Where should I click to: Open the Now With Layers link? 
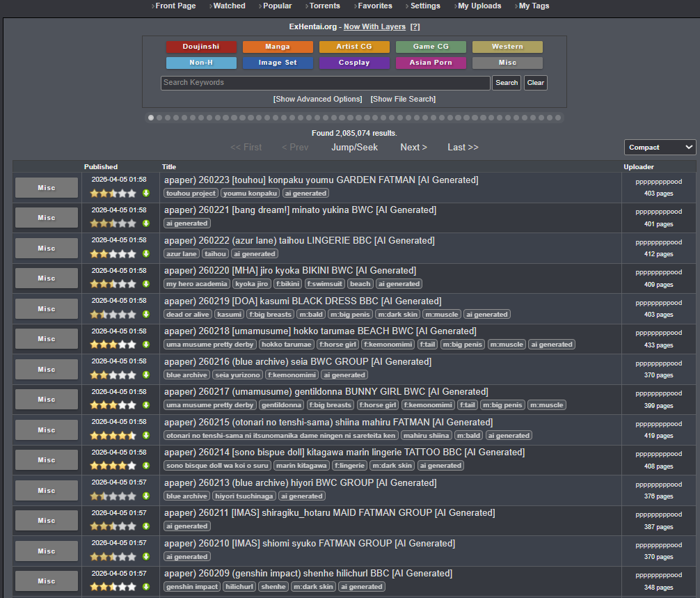click(x=374, y=26)
